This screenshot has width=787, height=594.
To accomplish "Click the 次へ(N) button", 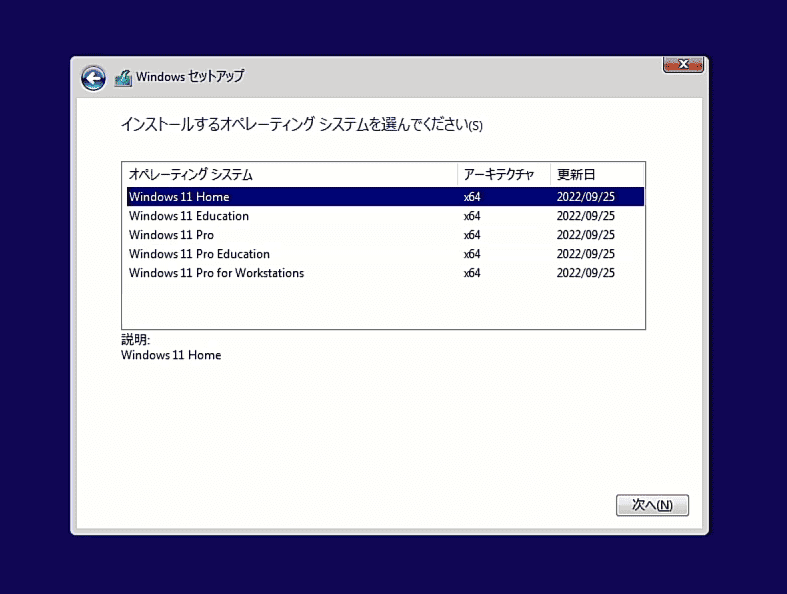I will pyautogui.click(x=652, y=505).
